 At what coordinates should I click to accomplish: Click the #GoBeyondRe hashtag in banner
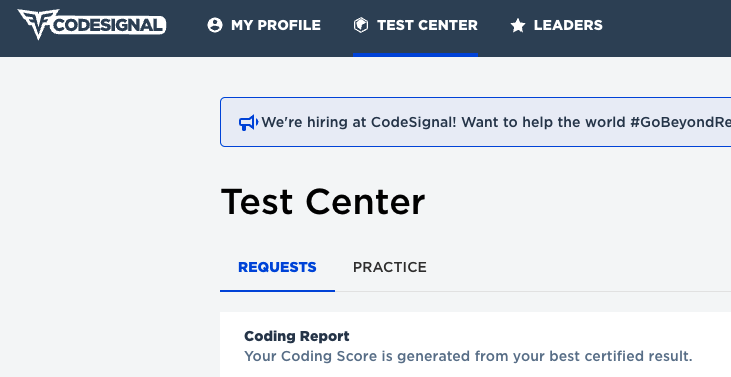[x=680, y=123]
